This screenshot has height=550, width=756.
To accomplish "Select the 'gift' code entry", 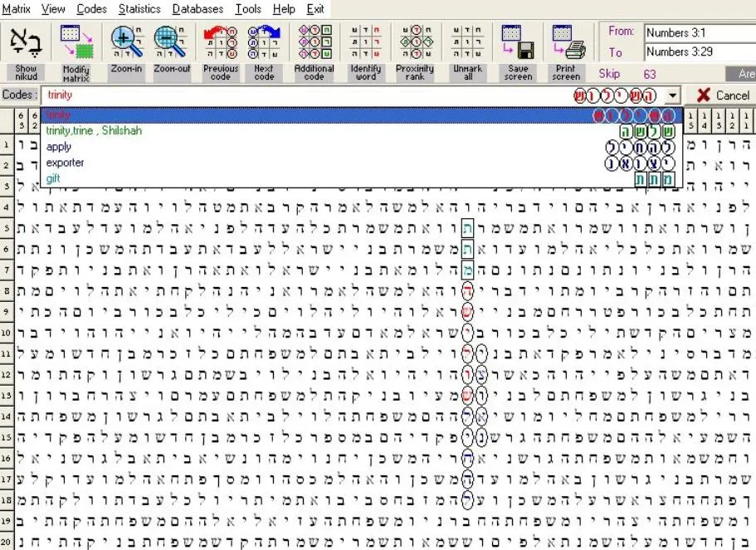I will coord(53,179).
